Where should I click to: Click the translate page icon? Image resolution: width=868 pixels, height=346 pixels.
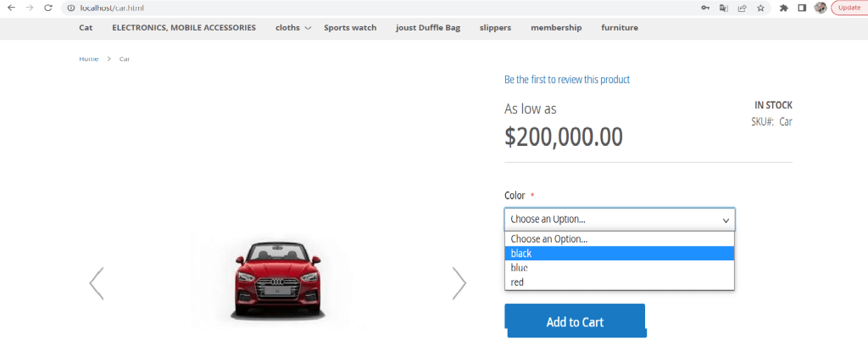(724, 8)
